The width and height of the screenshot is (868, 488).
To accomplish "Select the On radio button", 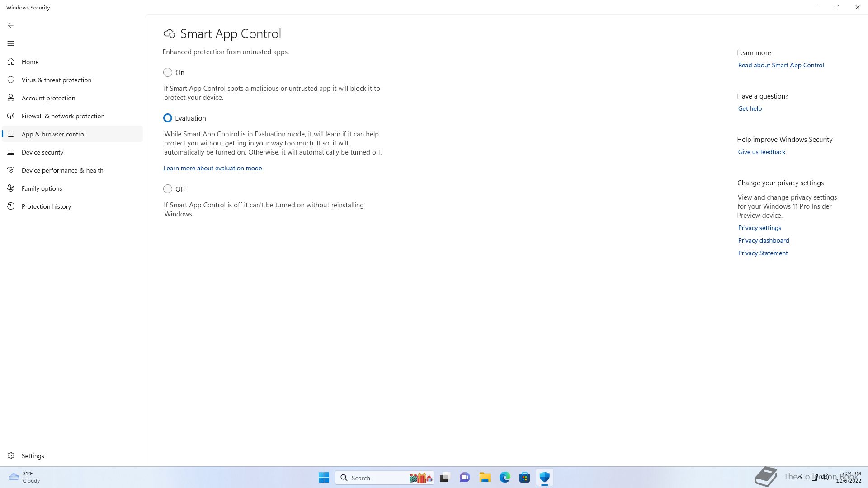I will 168,72.
